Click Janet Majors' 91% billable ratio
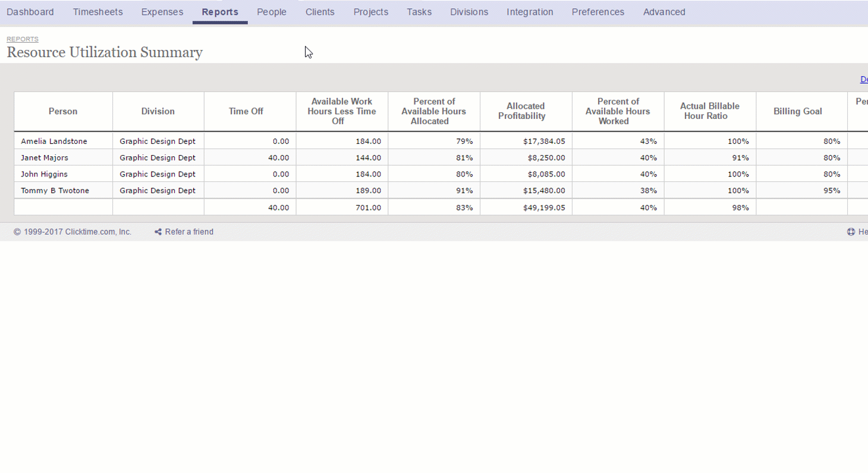The image size is (868, 473). tap(740, 158)
